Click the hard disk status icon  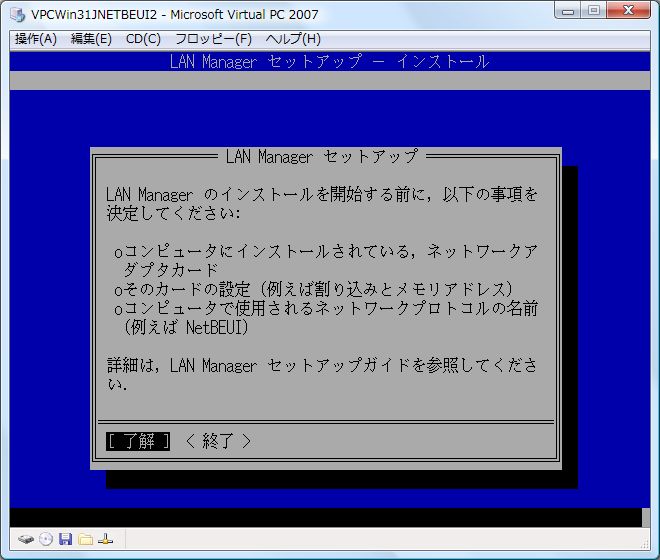coord(26,539)
